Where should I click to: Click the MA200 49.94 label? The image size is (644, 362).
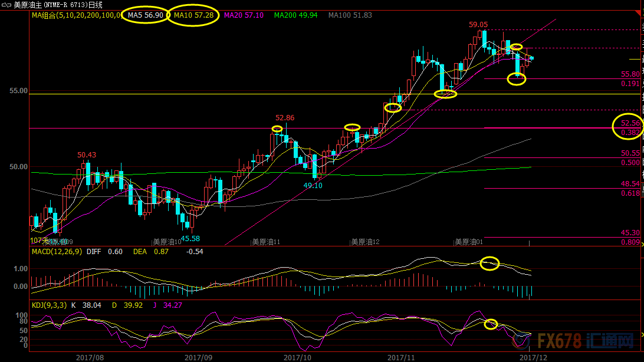click(x=296, y=15)
